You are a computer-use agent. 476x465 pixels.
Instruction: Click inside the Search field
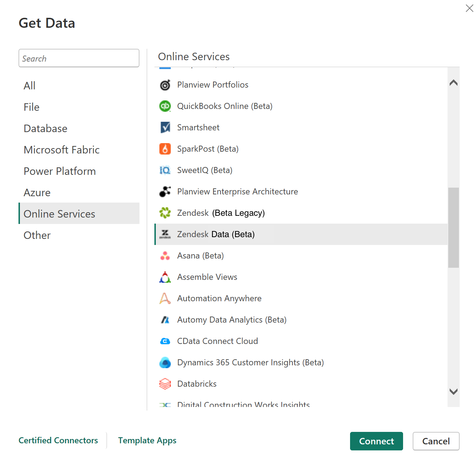[x=79, y=58]
